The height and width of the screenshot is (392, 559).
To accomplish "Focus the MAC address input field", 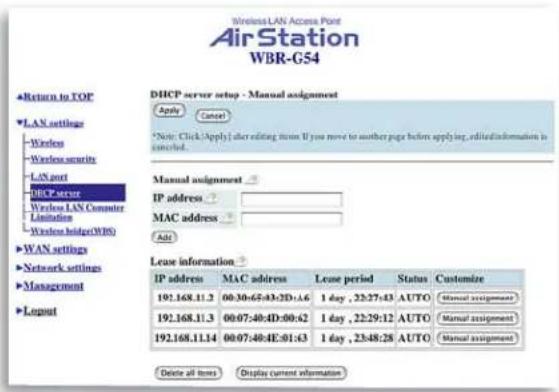I will pos(292,219).
